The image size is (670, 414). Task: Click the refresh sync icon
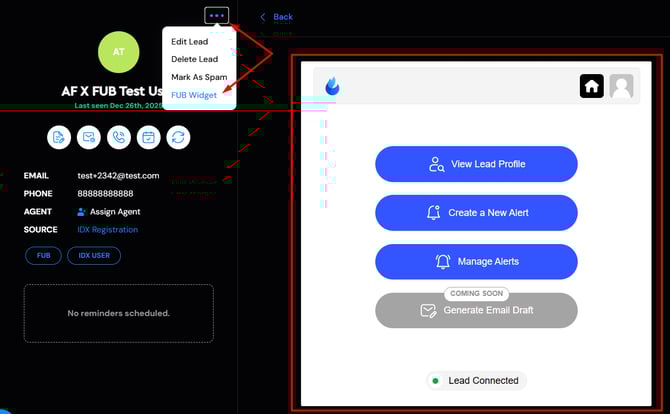(178, 137)
